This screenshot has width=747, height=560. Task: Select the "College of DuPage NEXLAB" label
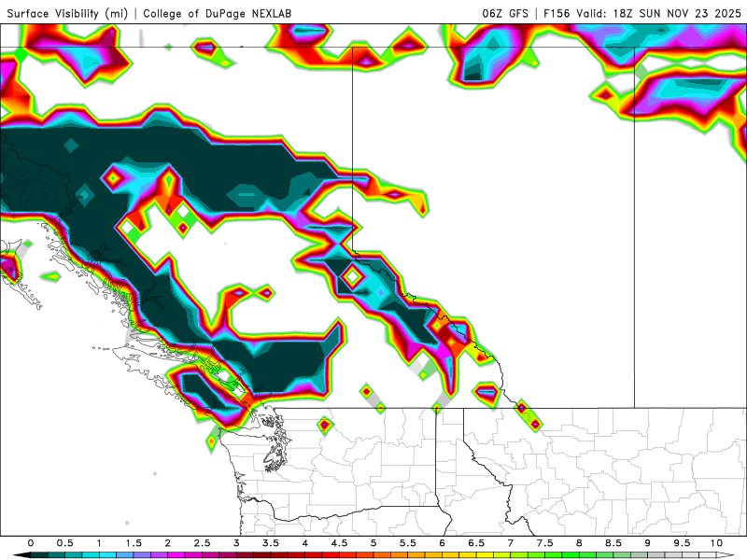(x=218, y=13)
